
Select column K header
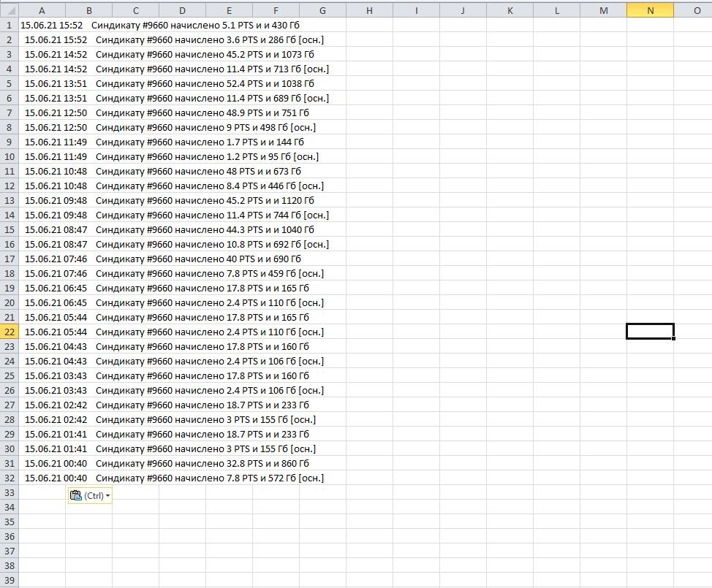pyautogui.click(x=510, y=10)
